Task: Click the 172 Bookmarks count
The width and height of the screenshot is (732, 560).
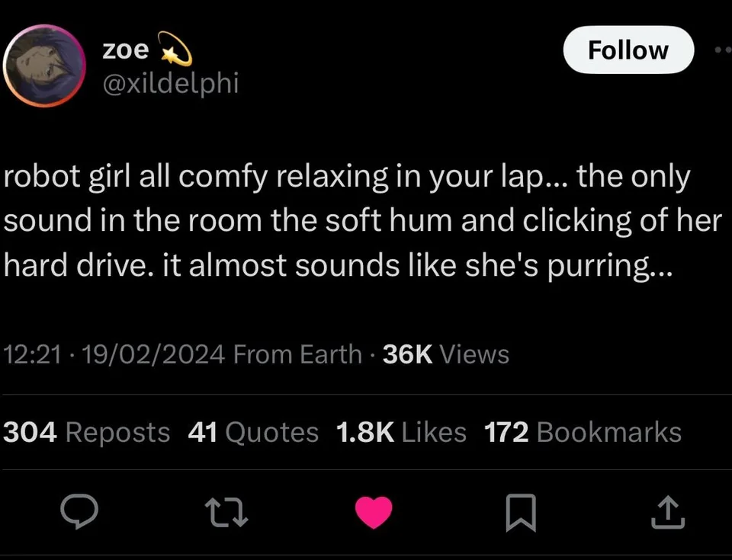Action: [583, 432]
